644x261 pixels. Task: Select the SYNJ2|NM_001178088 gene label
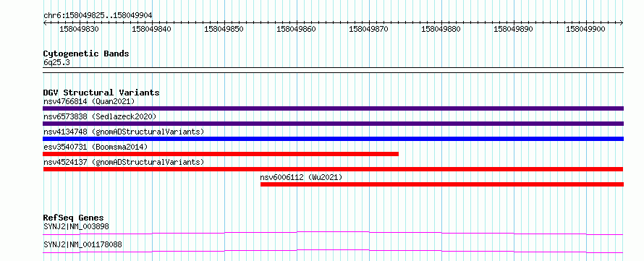coord(82,245)
